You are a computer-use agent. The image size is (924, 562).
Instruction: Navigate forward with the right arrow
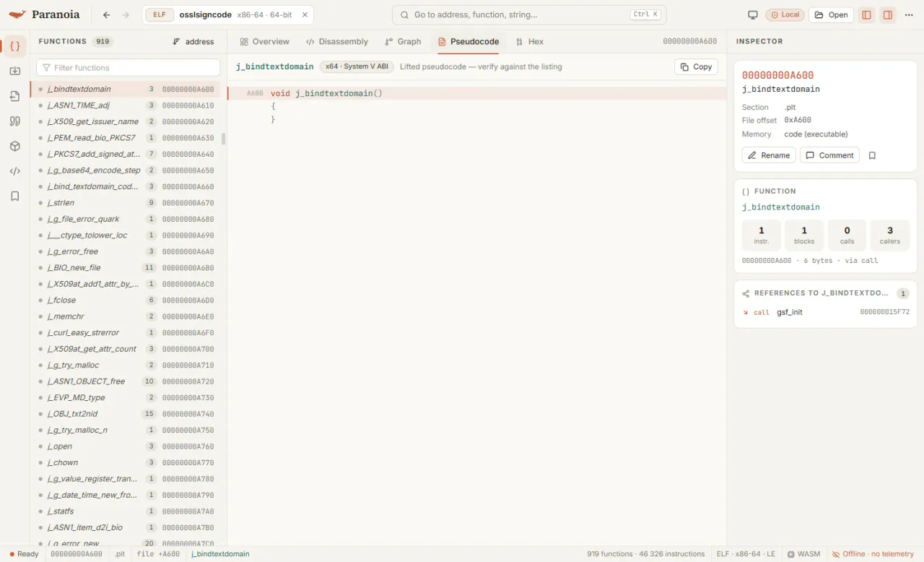point(126,14)
